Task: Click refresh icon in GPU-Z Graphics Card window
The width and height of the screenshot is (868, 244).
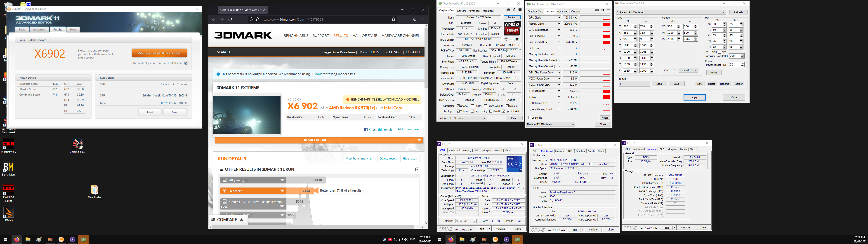Action: [514, 10]
